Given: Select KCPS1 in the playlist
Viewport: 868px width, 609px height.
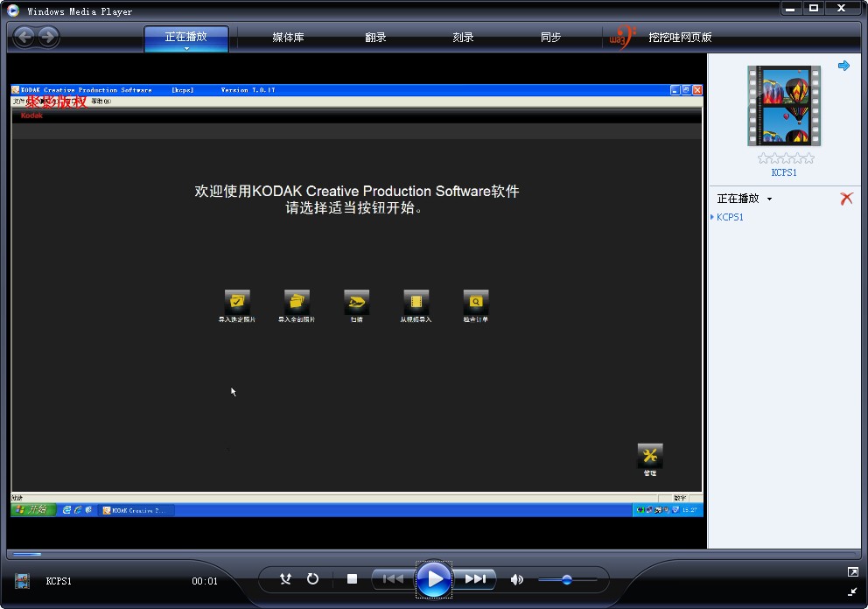Looking at the screenshot, I should point(730,217).
